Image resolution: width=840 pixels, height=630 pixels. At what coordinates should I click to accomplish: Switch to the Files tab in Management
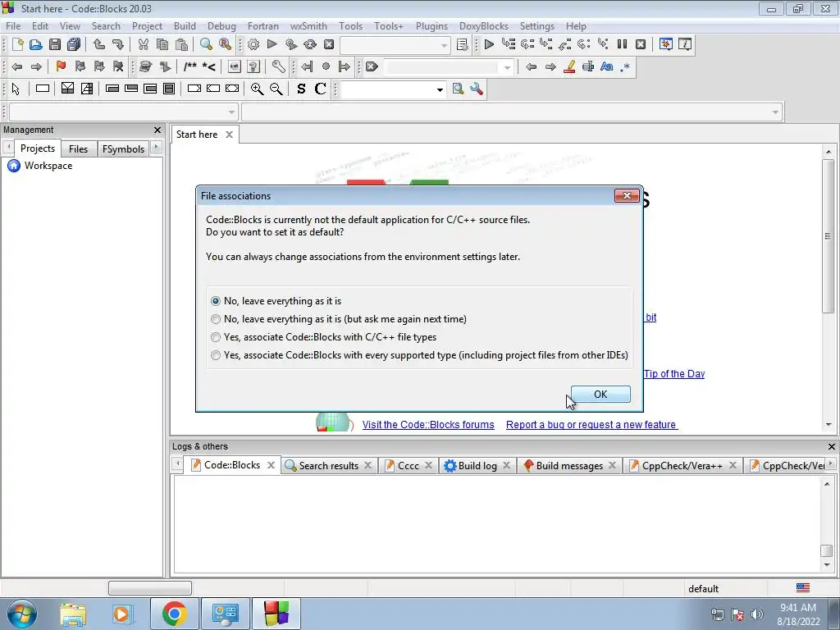pos(78,149)
